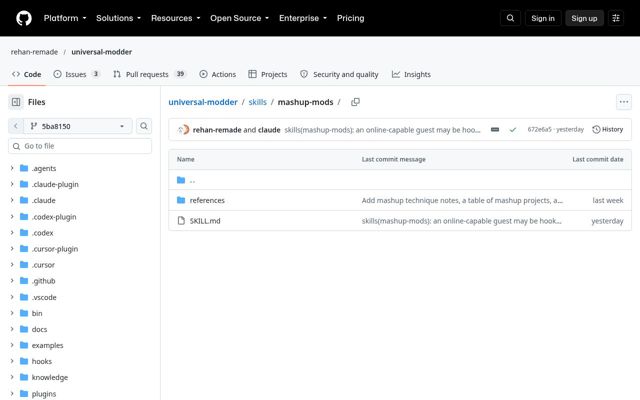The width and height of the screenshot is (640, 400).
Task: Open the references last commit message link
Action: coord(462,200)
